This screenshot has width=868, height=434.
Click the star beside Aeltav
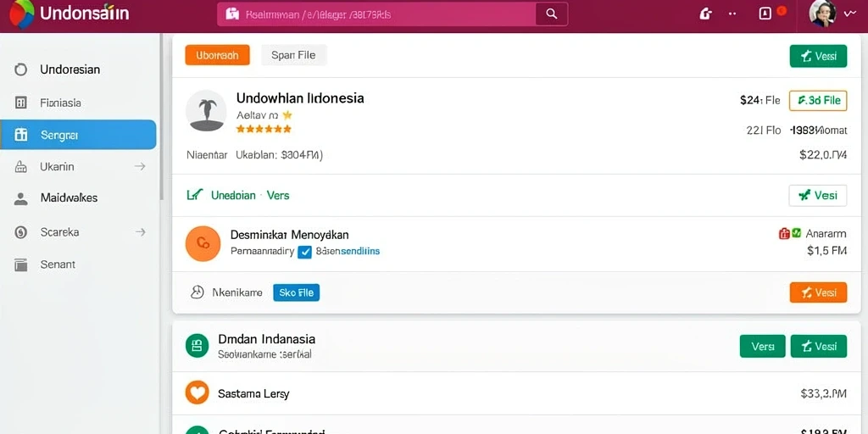(x=287, y=115)
